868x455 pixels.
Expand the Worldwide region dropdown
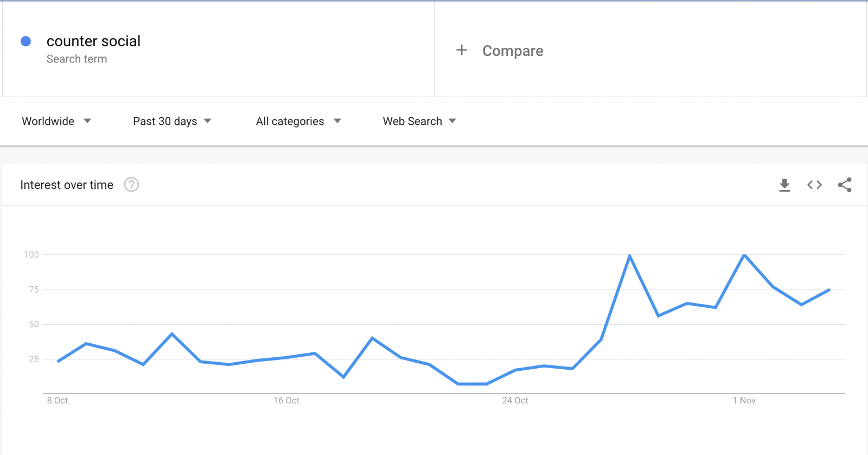pyautogui.click(x=56, y=121)
